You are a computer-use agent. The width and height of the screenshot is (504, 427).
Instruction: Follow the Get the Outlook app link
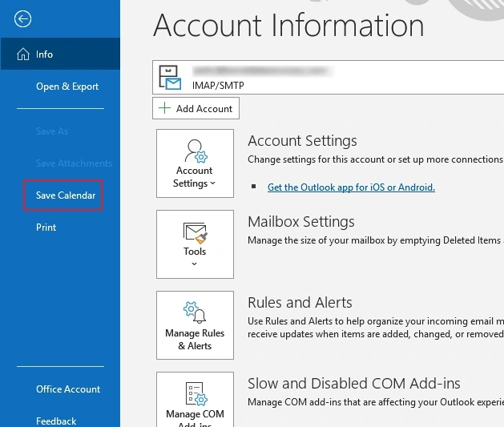point(351,187)
